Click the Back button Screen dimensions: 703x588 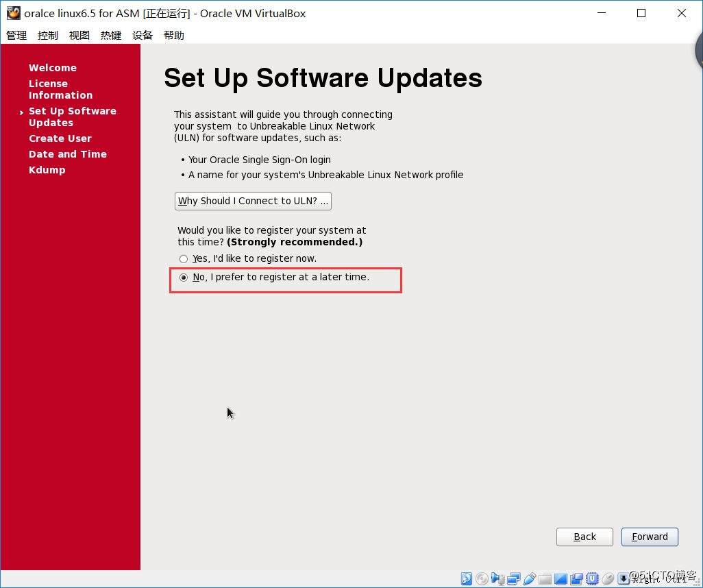click(x=584, y=537)
